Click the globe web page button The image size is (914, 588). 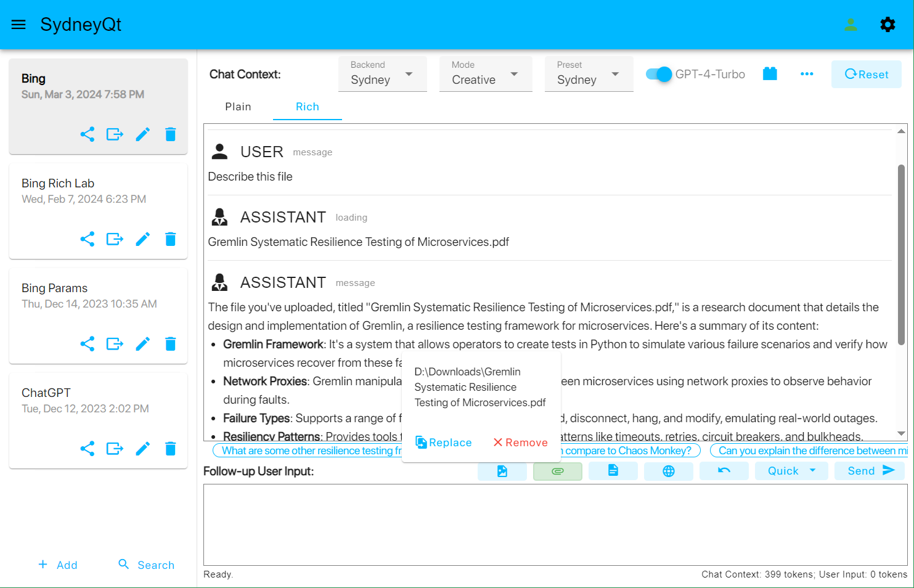669,471
